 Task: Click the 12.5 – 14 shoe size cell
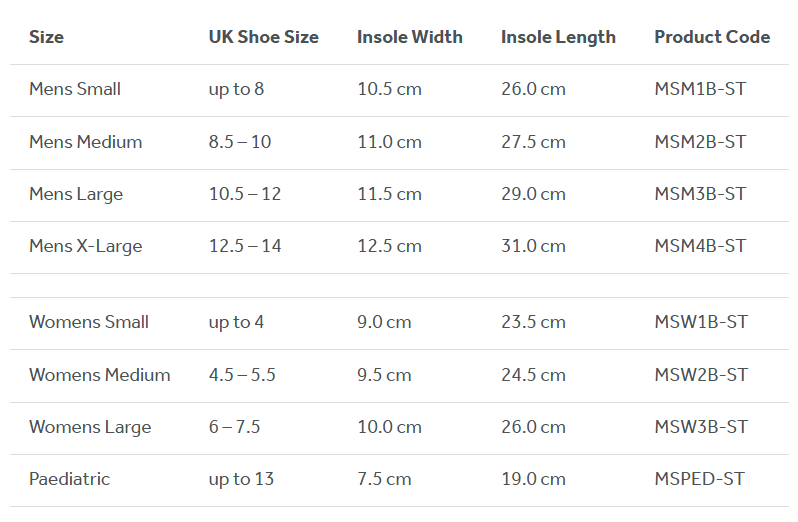point(245,246)
